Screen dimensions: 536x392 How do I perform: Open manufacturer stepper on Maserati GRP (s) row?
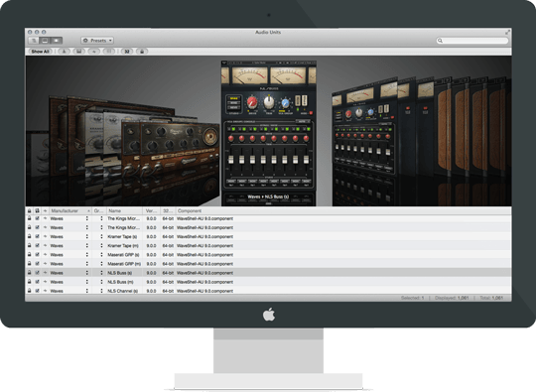tap(87, 255)
